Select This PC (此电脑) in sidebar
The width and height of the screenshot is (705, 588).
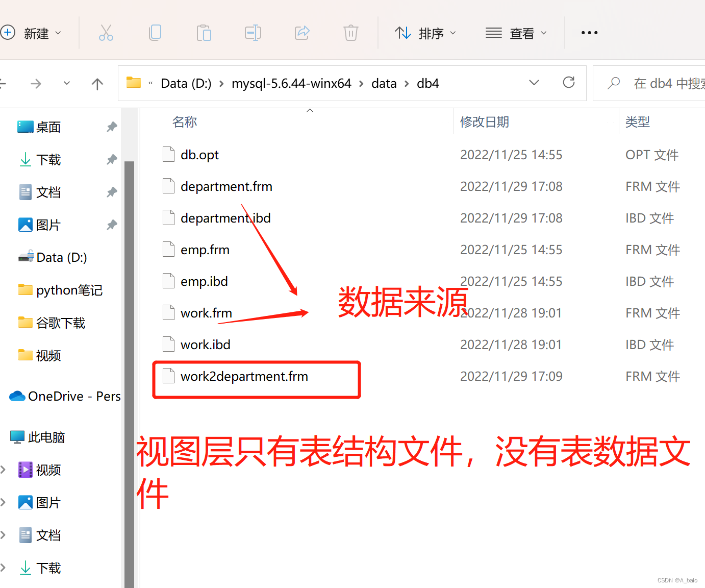coord(38,437)
